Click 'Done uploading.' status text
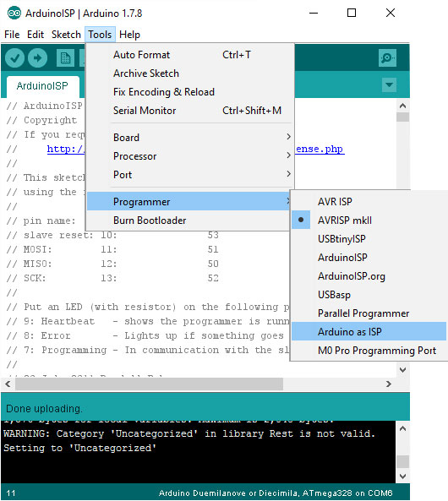 [x=44, y=409]
